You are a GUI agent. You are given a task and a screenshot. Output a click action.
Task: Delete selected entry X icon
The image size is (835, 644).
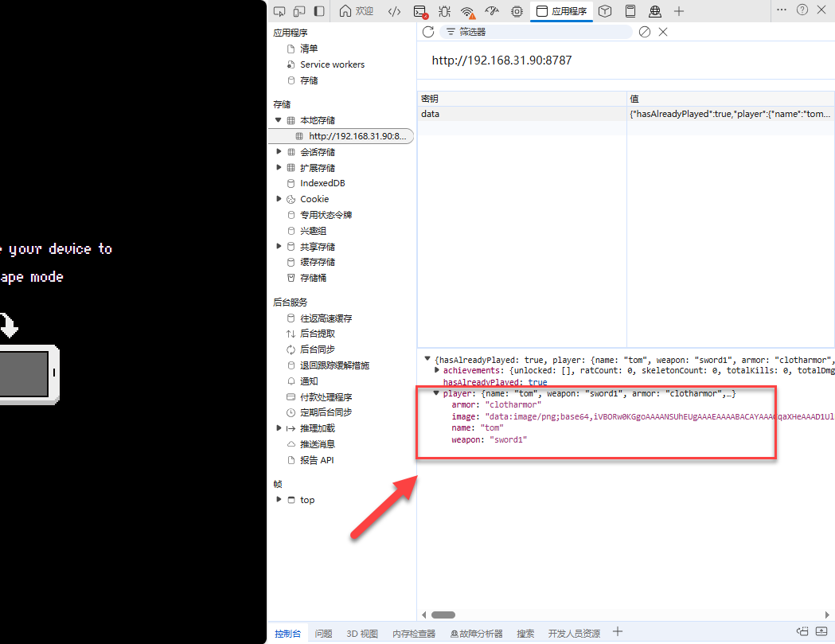point(663,32)
